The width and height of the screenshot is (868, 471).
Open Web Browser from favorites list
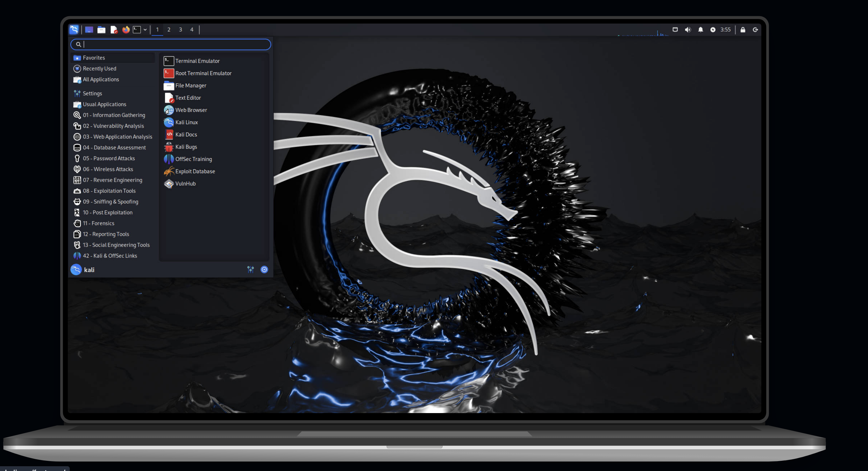point(214,110)
